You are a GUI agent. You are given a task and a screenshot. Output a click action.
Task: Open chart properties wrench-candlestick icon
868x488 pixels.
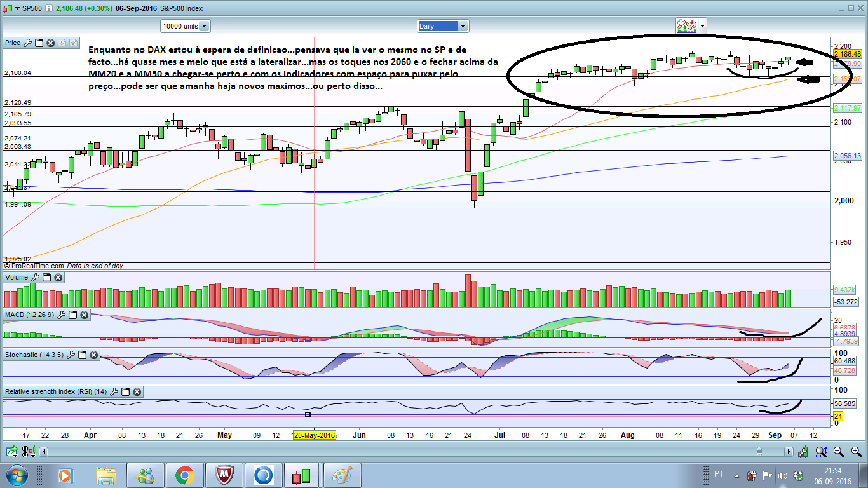pyautogui.click(x=804, y=452)
